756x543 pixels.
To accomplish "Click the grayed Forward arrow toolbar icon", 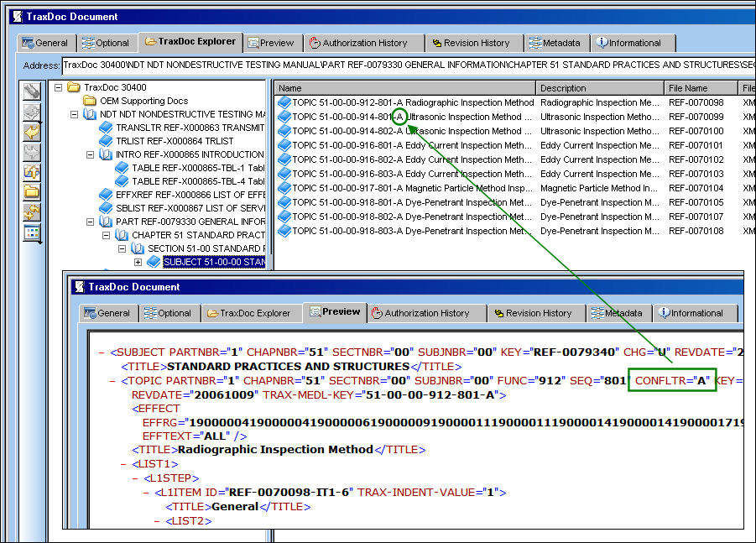I will point(32,152).
